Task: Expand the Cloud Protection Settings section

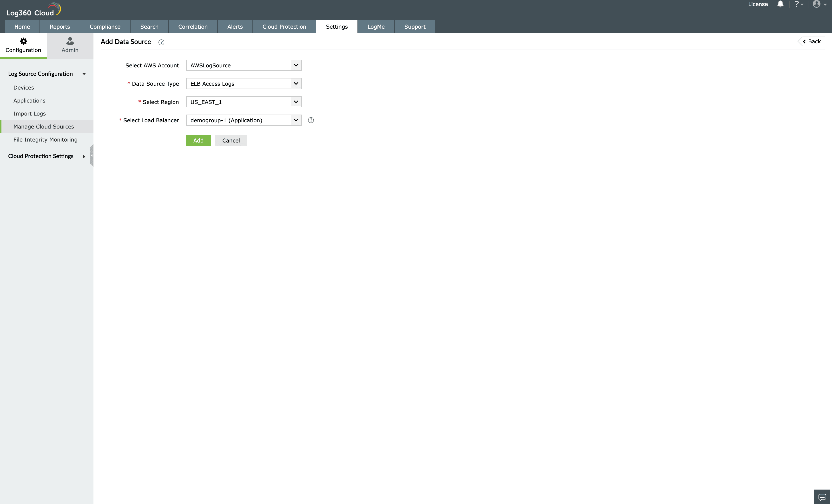Action: (84, 156)
